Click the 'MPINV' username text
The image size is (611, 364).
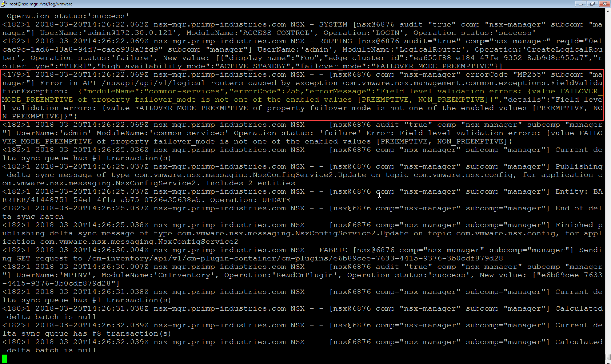click(x=75, y=275)
